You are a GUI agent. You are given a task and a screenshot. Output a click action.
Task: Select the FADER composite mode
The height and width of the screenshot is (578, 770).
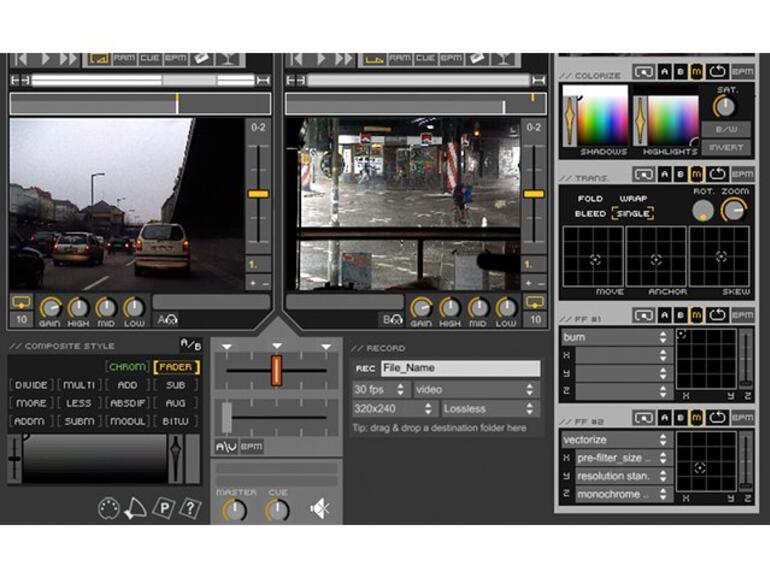[x=176, y=367]
